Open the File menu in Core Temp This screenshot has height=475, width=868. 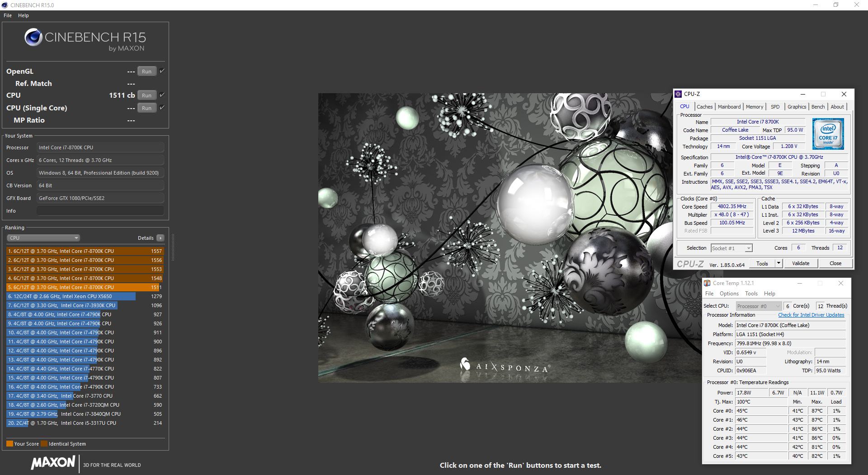pos(709,294)
